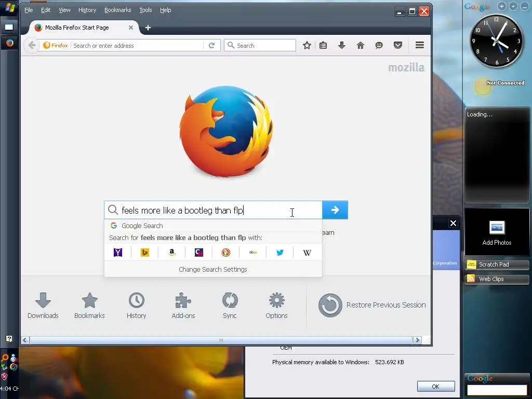Screen dimensions: 532x399
Task: Open Add-ons shortcut on start page
Action: tap(183, 305)
